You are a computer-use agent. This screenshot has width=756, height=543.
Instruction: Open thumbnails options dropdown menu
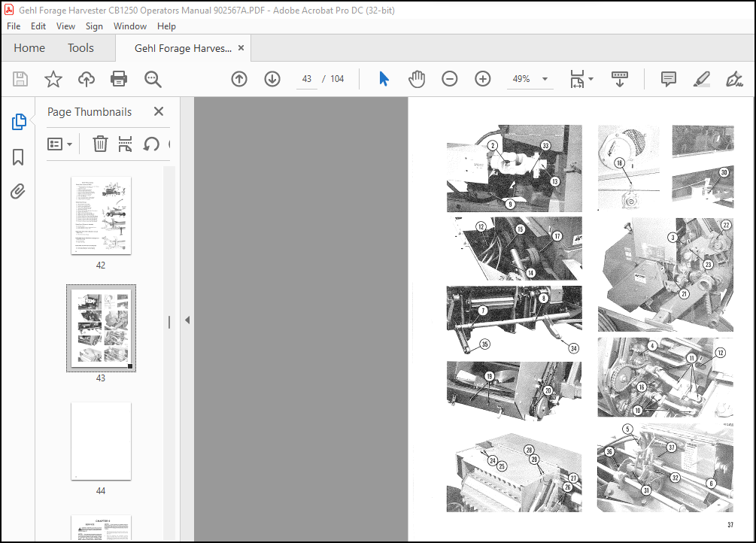click(59, 144)
